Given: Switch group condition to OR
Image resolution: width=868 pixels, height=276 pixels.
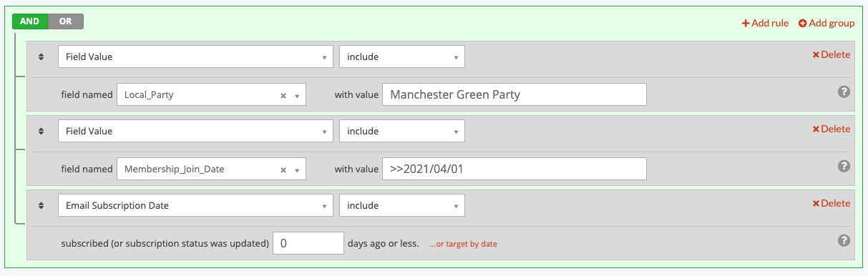Looking at the screenshot, I should tap(66, 21).
